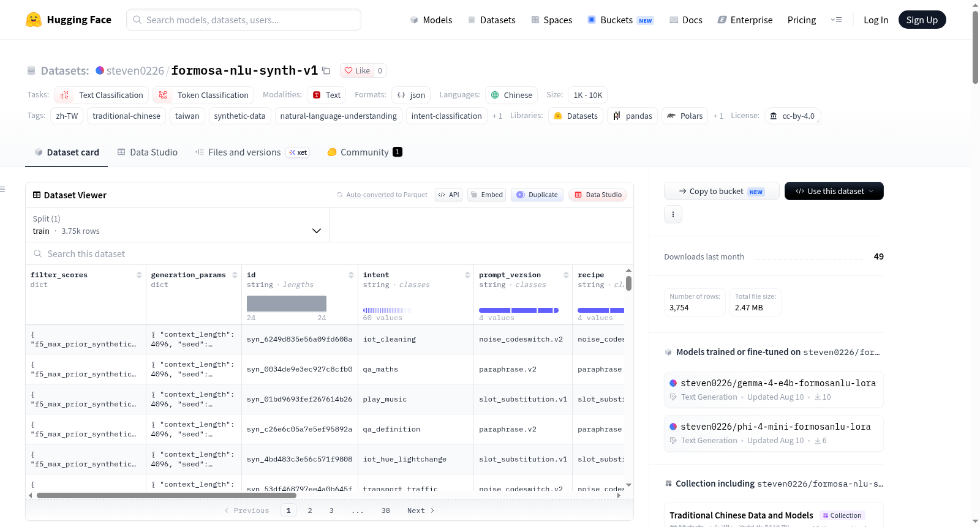Screen dimensions: 980x527
Task: Open the extra navigation menu icon
Action: pos(836,20)
